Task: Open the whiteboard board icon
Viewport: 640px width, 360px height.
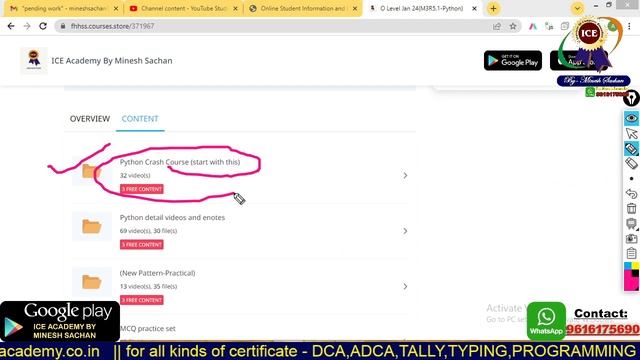Action: 631,224
